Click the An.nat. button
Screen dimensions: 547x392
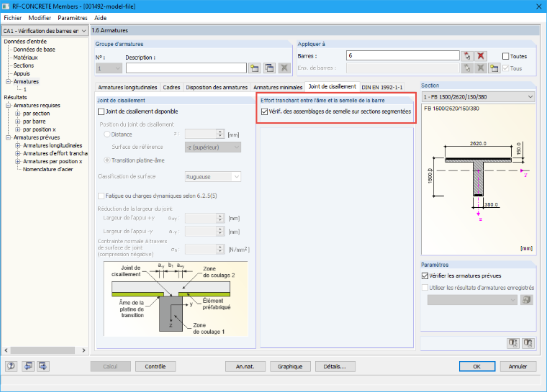click(x=245, y=367)
